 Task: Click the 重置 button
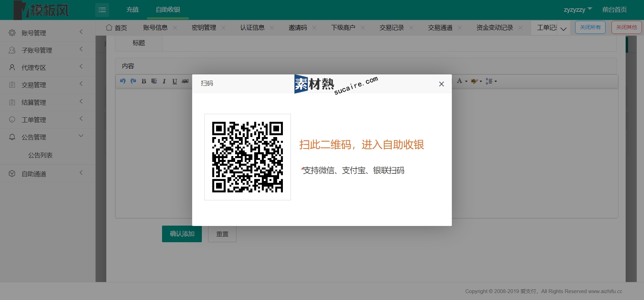pos(222,234)
